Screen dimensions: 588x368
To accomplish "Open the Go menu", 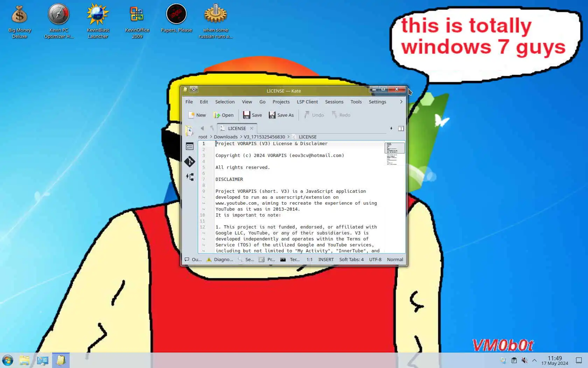I will (x=262, y=102).
